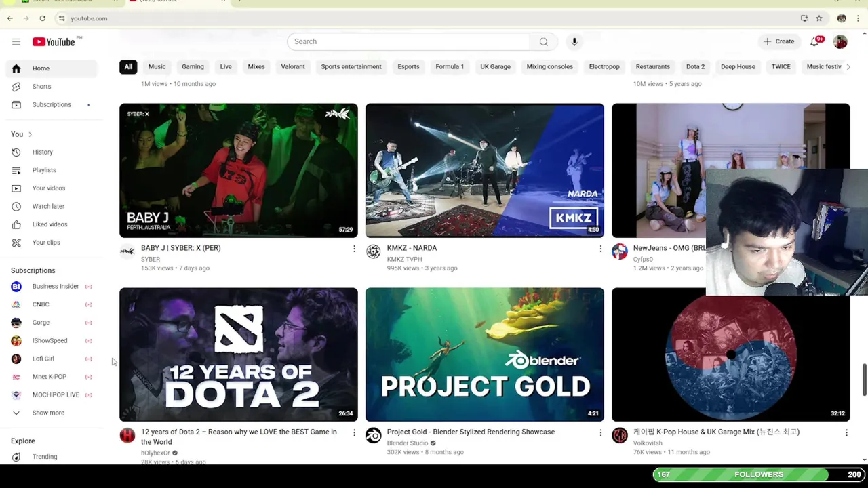The width and height of the screenshot is (868, 488).
Task: Select the Dota 2 filter chip
Action: pos(695,66)
